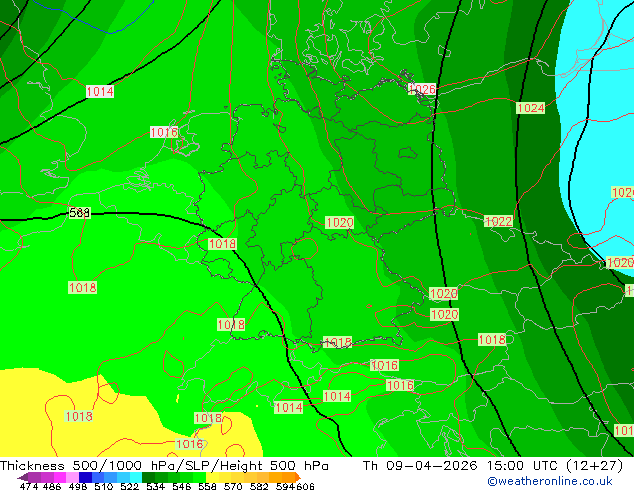Click the 1024 isobar label
The width and height of the screenshot is (634, 490).
(x=530, y=108)
